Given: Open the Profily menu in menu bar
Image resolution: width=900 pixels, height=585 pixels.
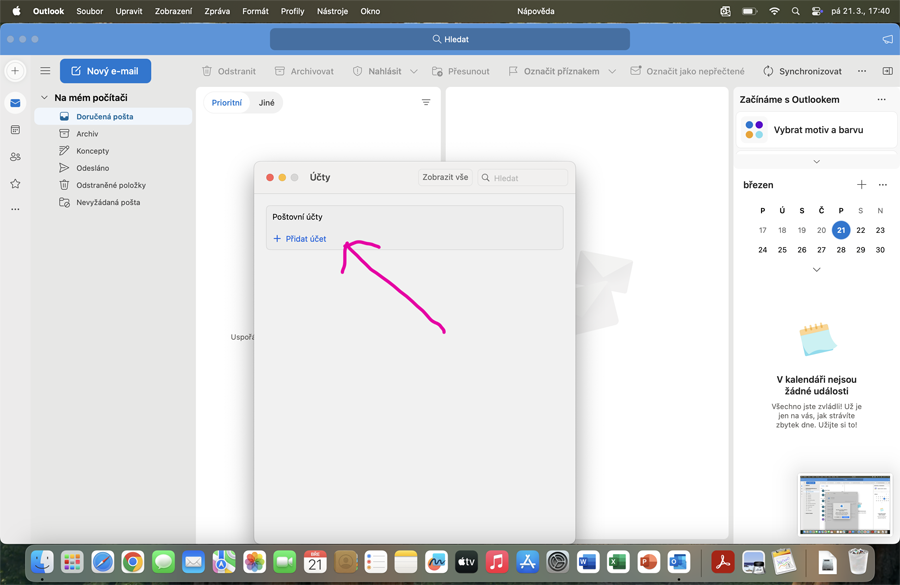Looking at the screenshot, I should 292,11.
